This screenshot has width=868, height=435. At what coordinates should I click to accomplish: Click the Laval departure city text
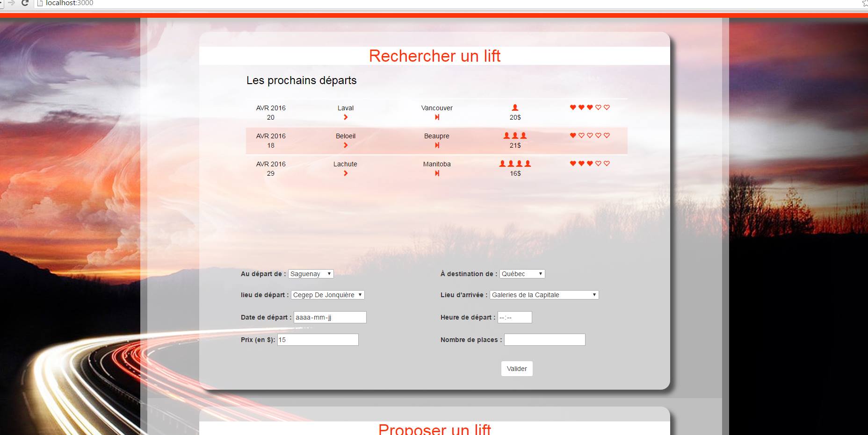(346, 108)
